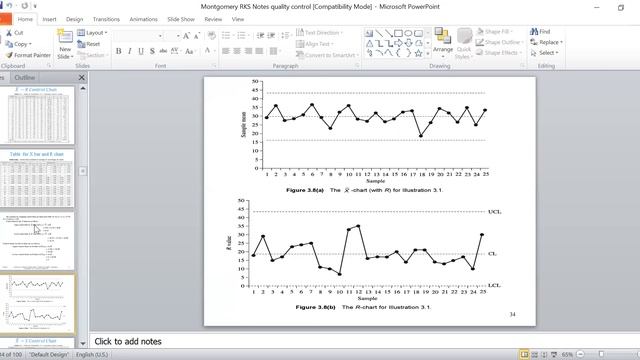The height and width of the screenshot is (360, 640).
Task: Click the Format Painter brush
Action: click(9, 55)
